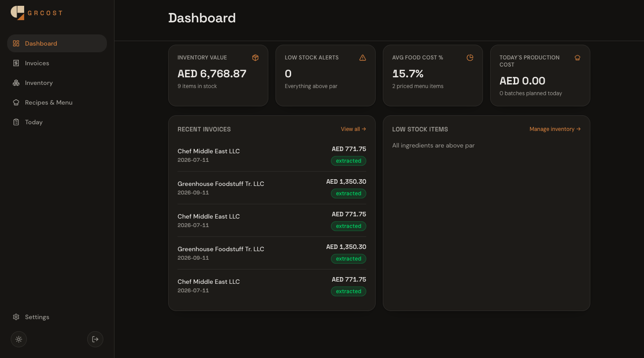Open Settings from the sidebar
This screenshot has width=644, height=358.
pos(57,317)
